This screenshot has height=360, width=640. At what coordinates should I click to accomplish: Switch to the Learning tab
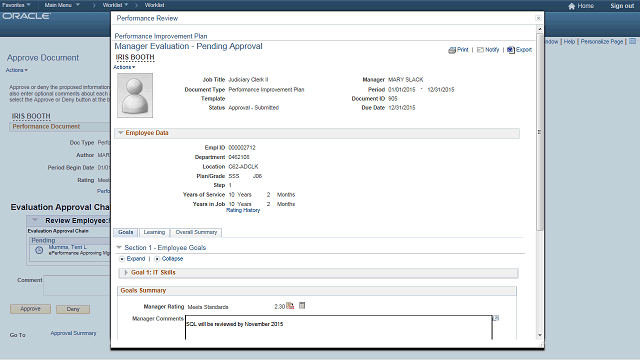(x=154, y=232)
